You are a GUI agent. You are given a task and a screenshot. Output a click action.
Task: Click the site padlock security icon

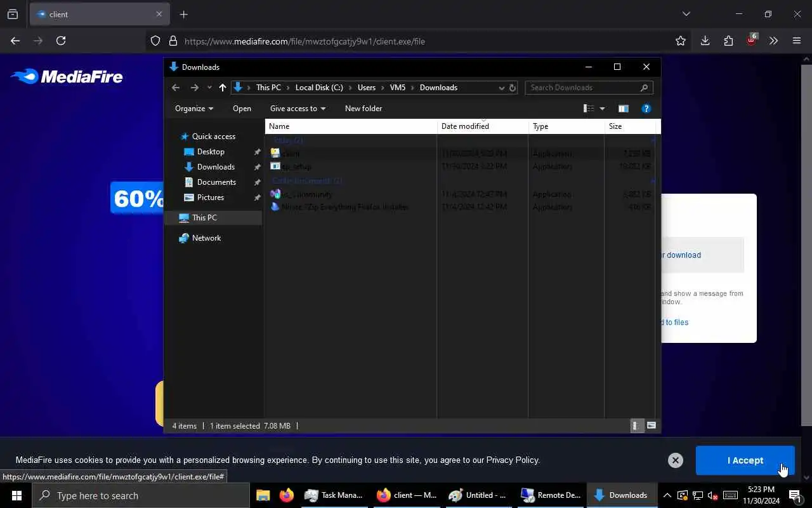pyautogui.click(x=173, y=41)
